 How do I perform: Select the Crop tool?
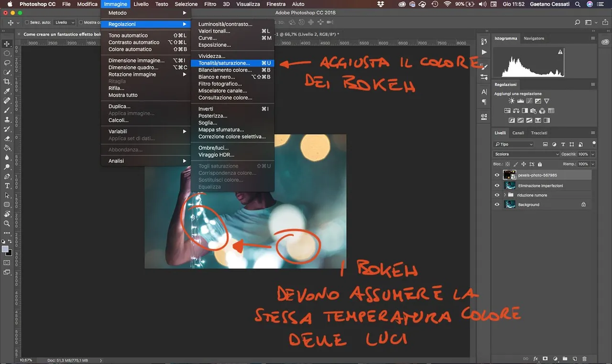coord(7,82)
